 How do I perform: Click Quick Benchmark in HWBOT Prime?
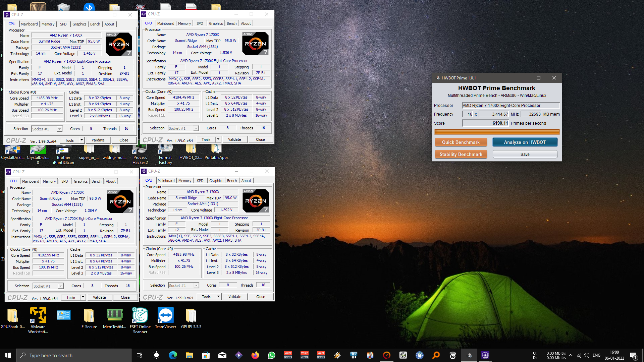[461, 142]
